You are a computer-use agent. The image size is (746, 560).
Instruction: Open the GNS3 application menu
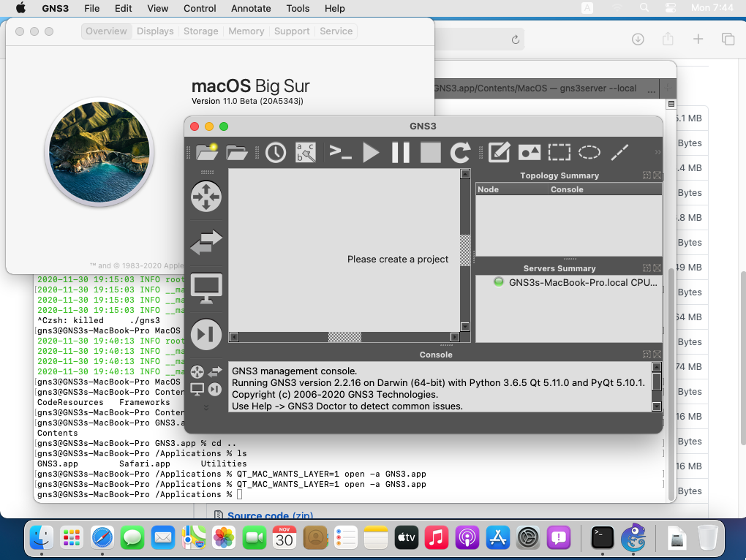coord(55,9)
